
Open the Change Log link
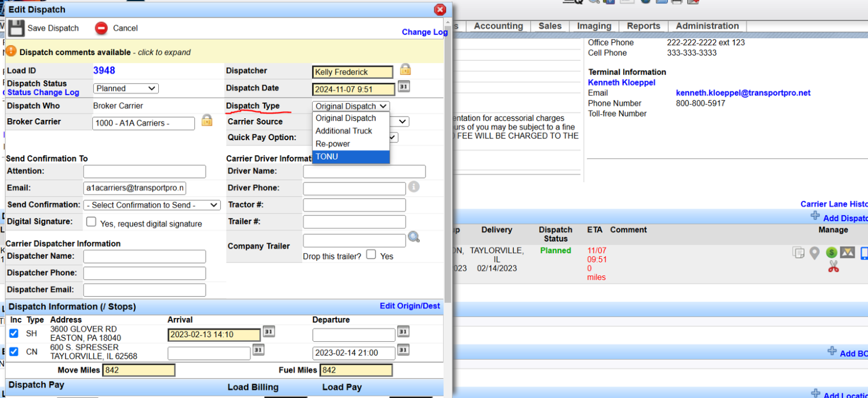coord(424,32)
